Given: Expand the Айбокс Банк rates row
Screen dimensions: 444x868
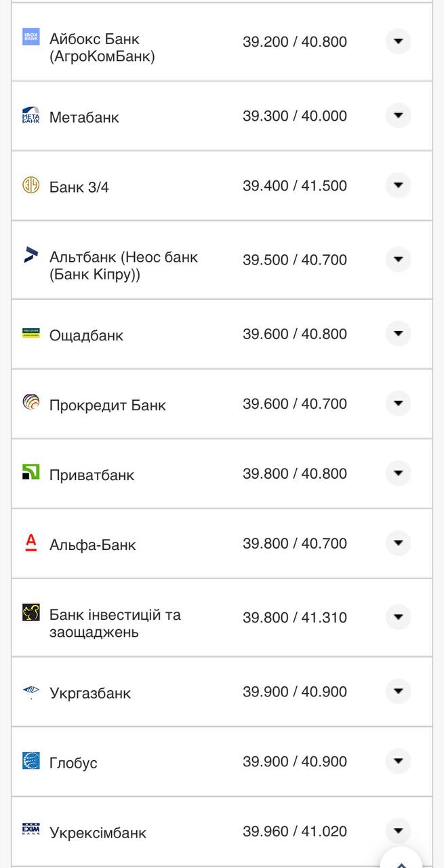Looking at the screenshot, I should pos(398,41).
